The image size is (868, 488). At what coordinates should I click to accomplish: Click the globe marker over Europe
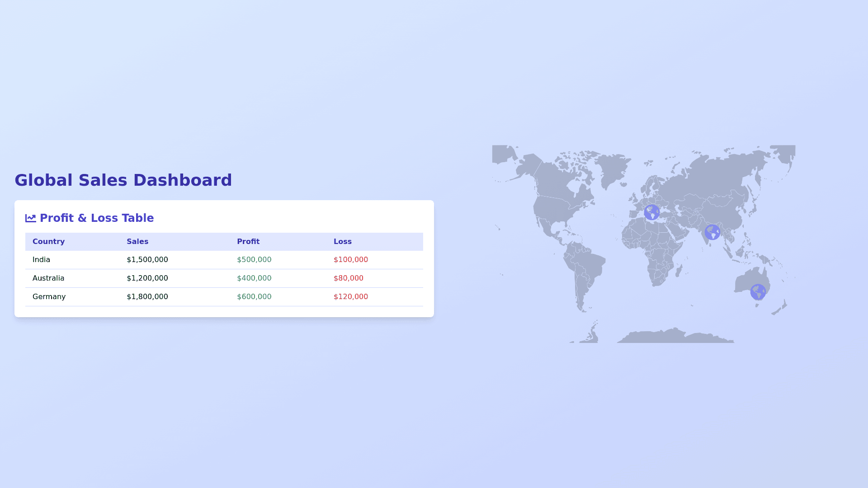click(x=651, y=212)
